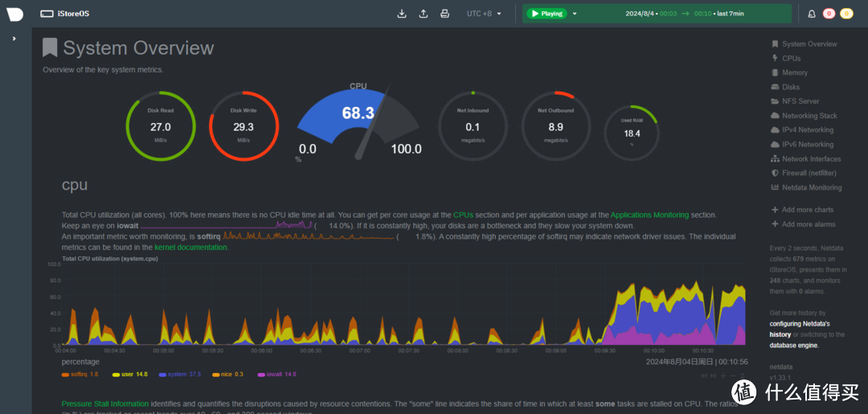This screenshot has width=868, height=414.
Task: Click the upload/export snapshot icon
Action: pyautogui.click(x=424, y=14)
